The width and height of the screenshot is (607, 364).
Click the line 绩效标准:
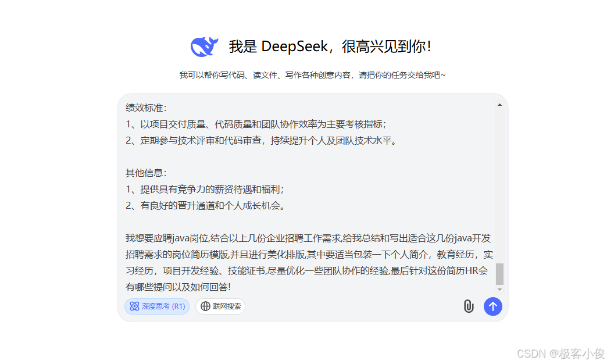[146, 108]
